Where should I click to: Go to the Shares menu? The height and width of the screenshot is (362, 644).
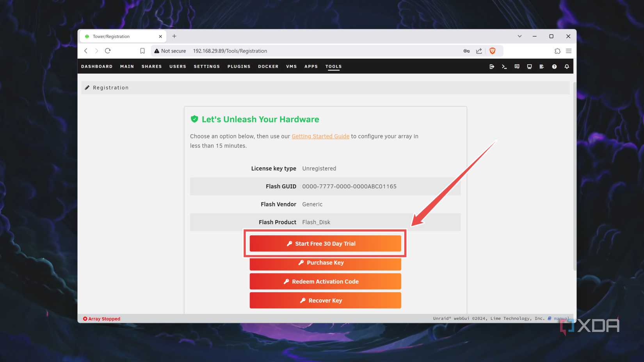pyautogui.click(x=152, y=67)
